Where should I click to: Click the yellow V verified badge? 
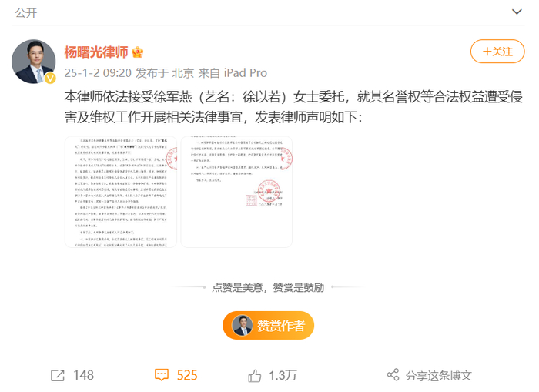pos(50,79)
